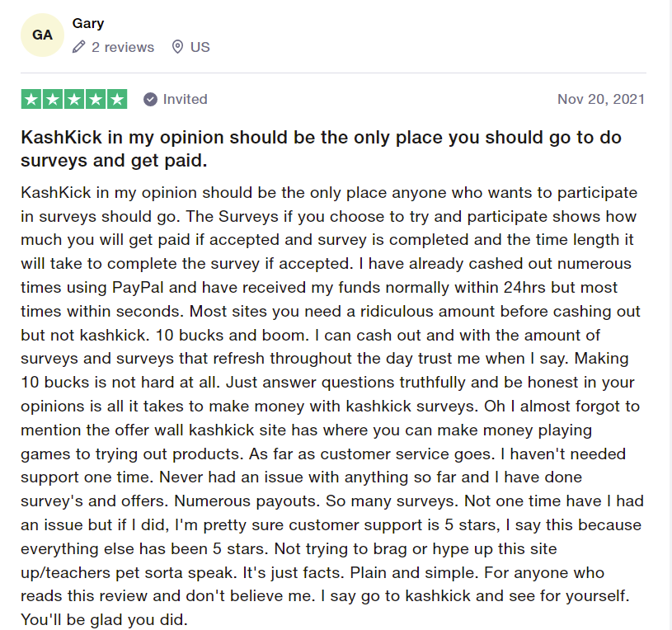Open the "2 reviews" text
Screen dimensions: 672x630
[123, 47]
